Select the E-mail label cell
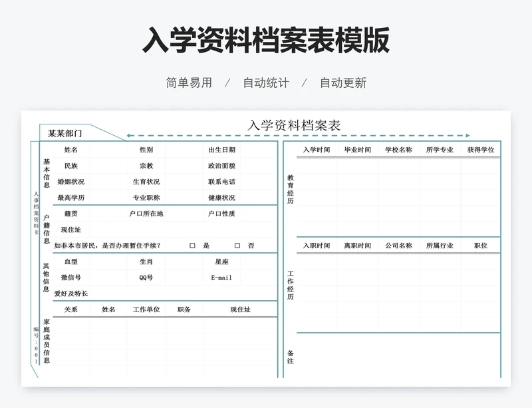The height and width of the screenshot is (408, 532). coord(221,278)
